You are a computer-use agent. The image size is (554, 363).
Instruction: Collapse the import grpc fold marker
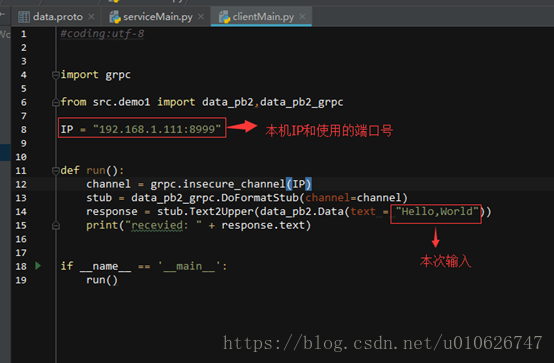click(x=55, y=75)
